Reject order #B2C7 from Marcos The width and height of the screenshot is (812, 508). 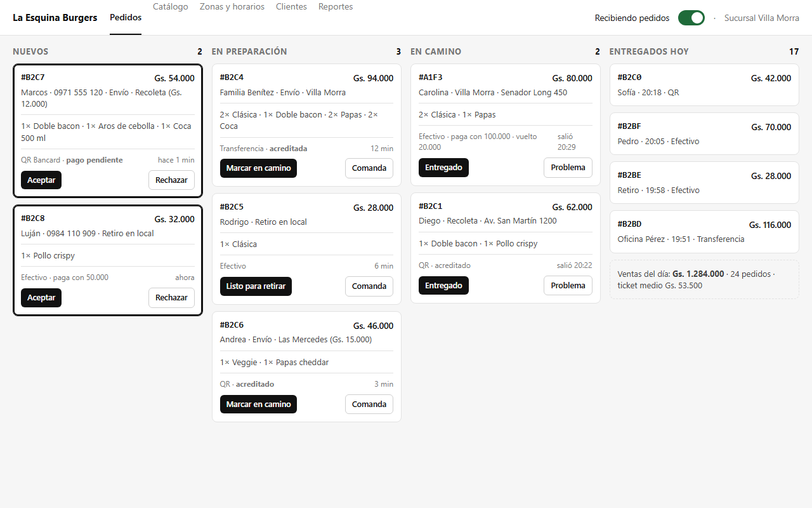coord(171,180)
